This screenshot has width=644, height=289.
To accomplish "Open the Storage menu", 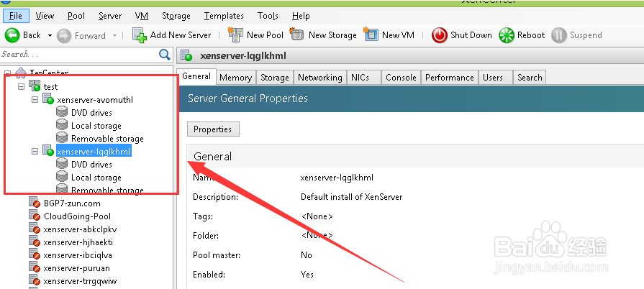I will pos(176,16).
